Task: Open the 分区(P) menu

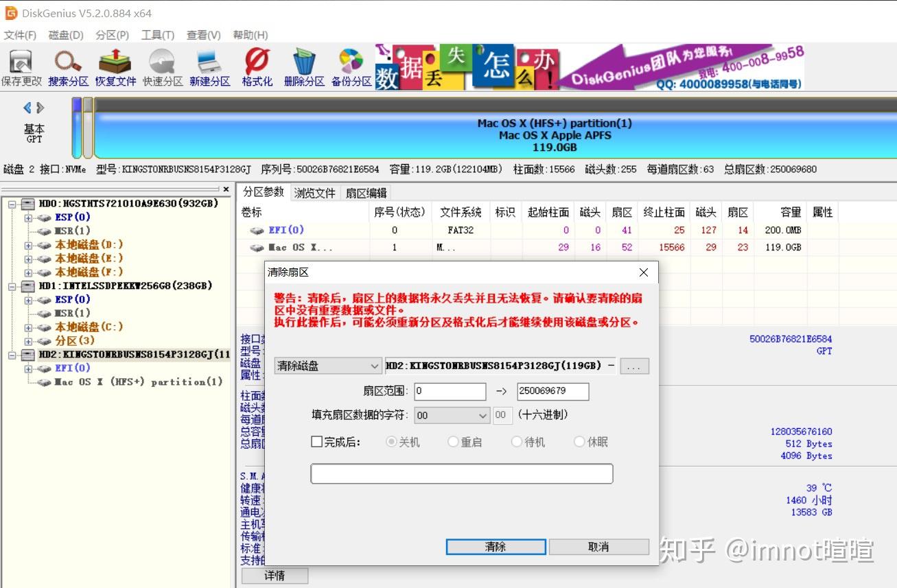Action: point(113,35)
